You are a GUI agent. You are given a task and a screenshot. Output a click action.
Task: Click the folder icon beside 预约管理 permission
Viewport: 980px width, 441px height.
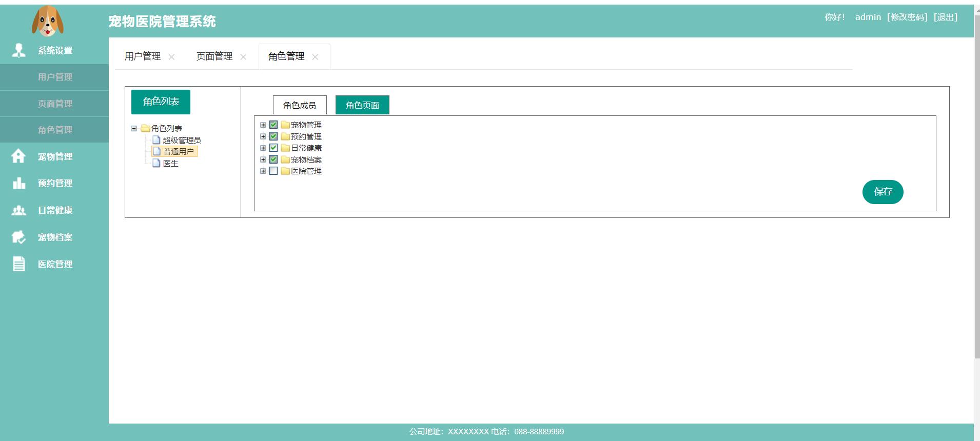[x=285, y=136]
